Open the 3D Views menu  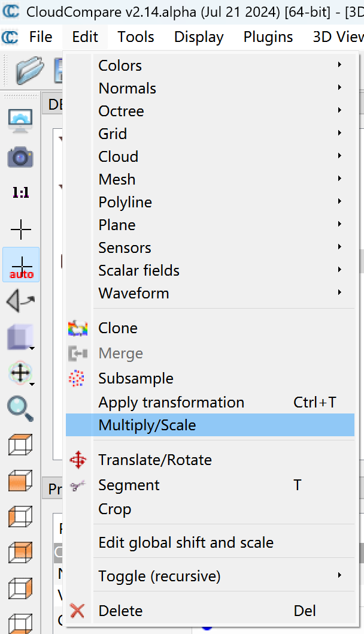[x=338, y=37]
